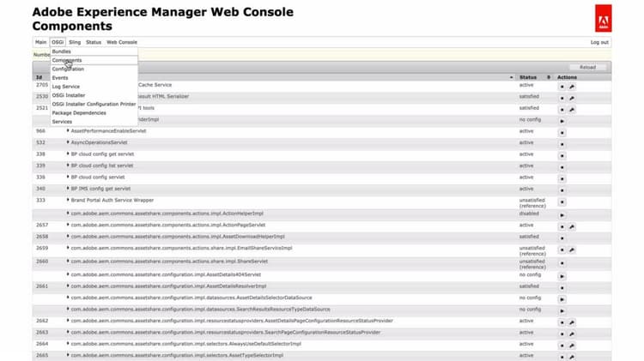644x361 pixels.
Task: Expand the ActionHelperImpl component row
Action: click(x=68, y=214)
